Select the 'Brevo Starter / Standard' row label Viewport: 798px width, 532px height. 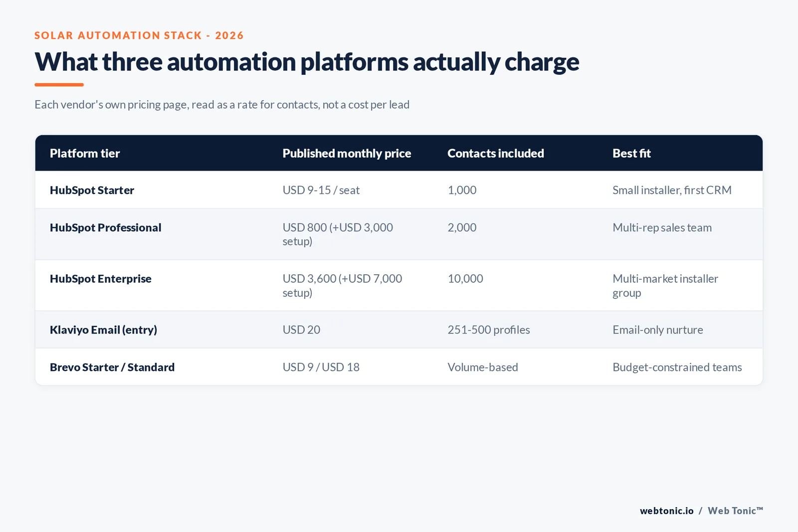[x=112, y=367]
